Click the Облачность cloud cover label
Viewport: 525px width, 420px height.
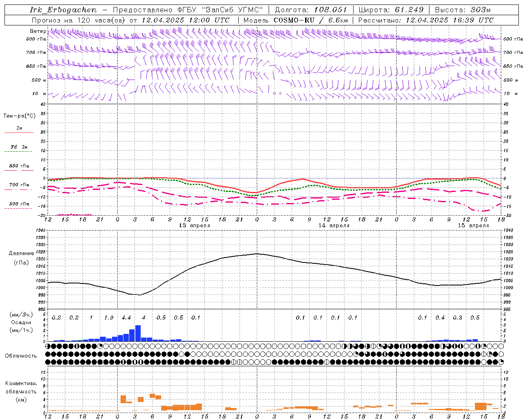(21, 356)
